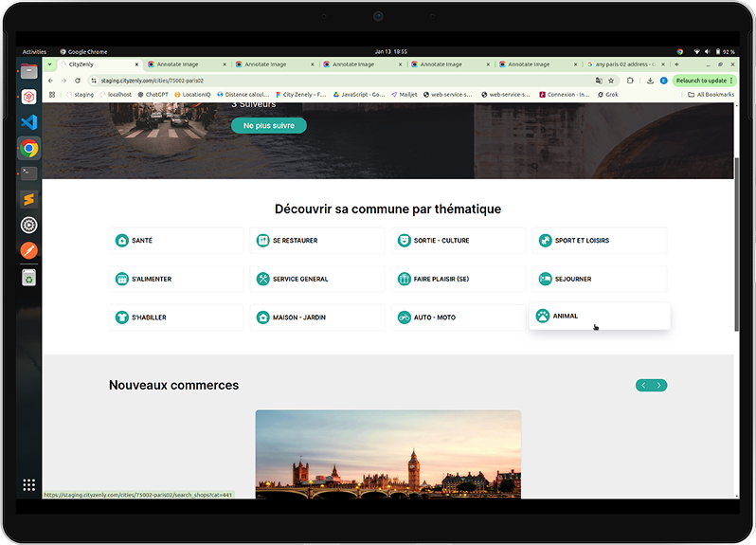Open the clock and calendar menu

click(x=391, y=51)
